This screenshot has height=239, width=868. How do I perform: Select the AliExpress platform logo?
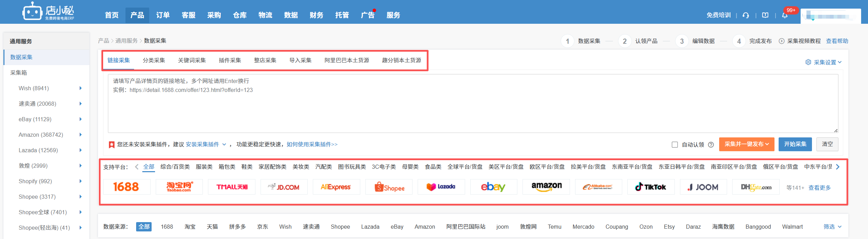[337, 187]
